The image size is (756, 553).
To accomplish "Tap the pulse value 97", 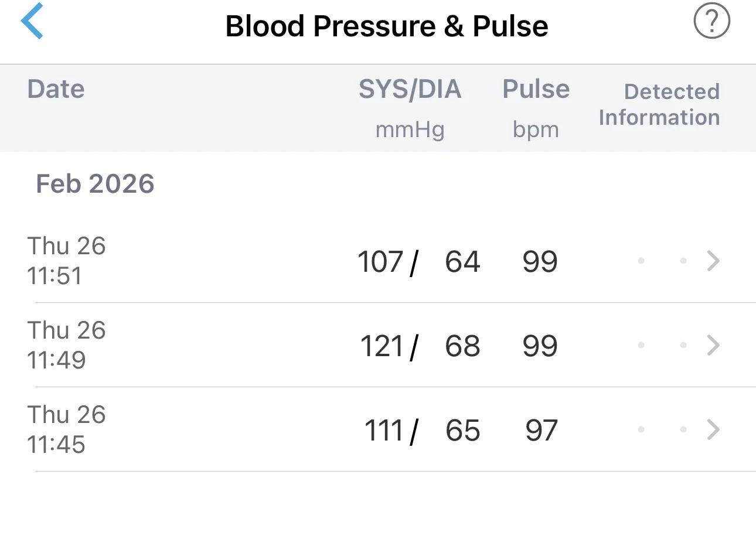I will [x=541, y=430].
